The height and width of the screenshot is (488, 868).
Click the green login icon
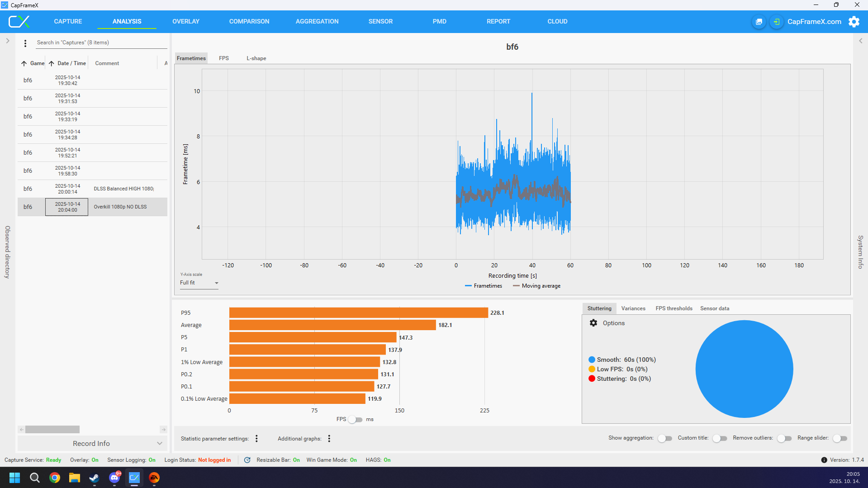click(x=776, y=22)
